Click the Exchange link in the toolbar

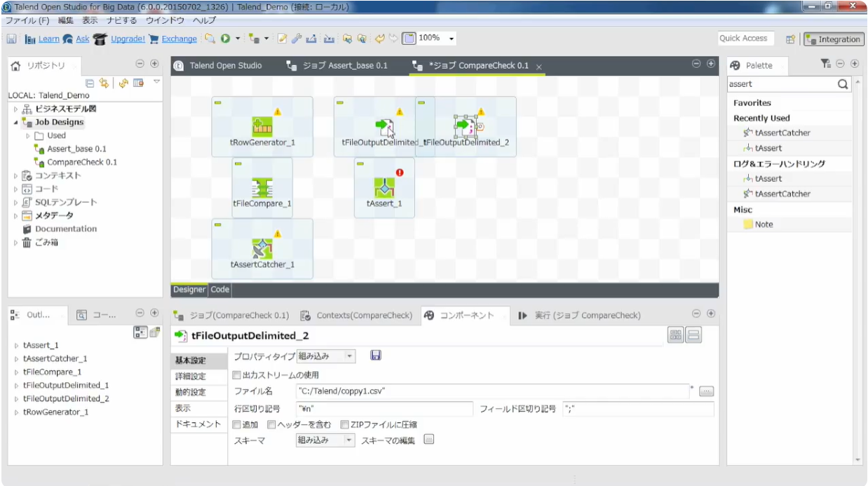tap(179, 39)
